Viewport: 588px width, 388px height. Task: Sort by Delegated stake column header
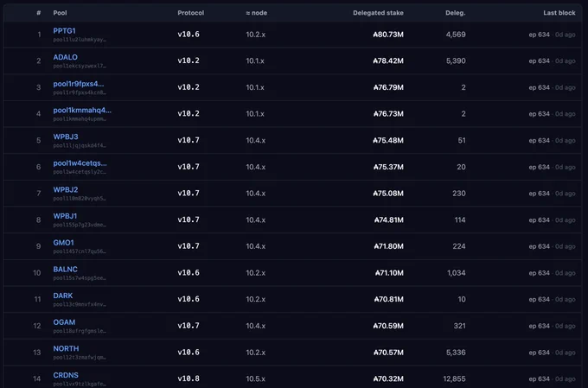(378, 13)
